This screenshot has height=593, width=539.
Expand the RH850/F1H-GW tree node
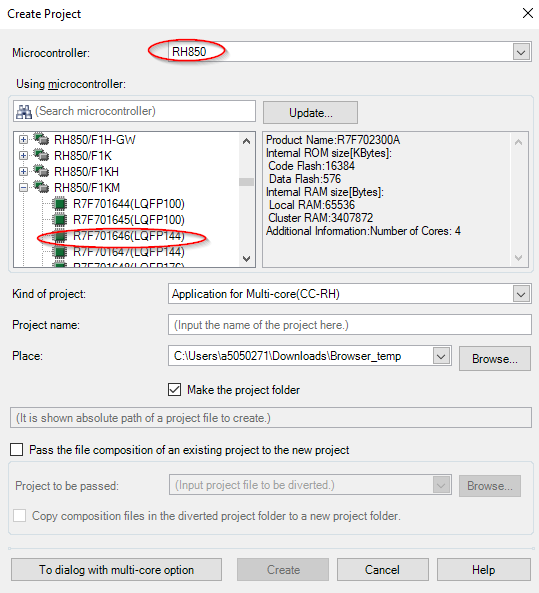click(23, 140)
